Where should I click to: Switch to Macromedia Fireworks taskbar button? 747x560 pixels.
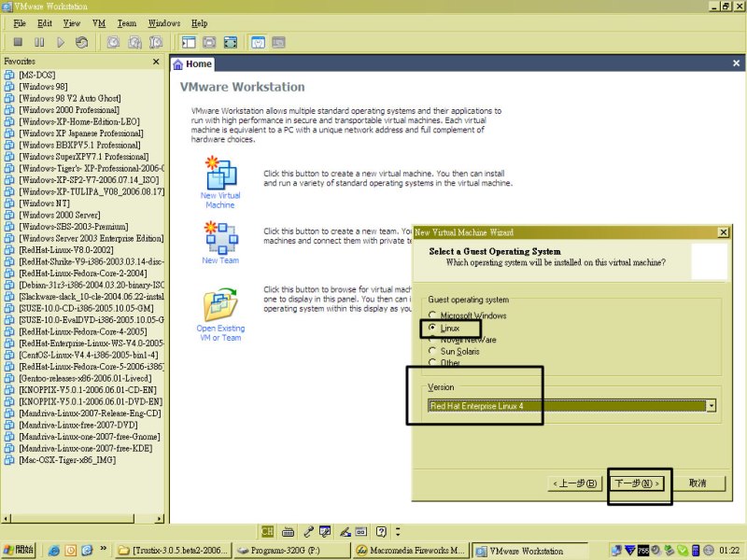point(411,550)
